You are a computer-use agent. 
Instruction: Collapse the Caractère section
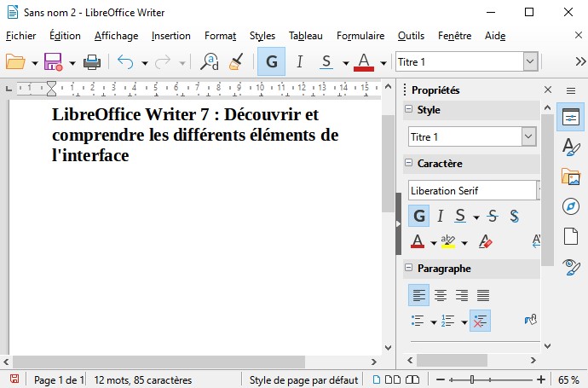[x=409, y=163]
